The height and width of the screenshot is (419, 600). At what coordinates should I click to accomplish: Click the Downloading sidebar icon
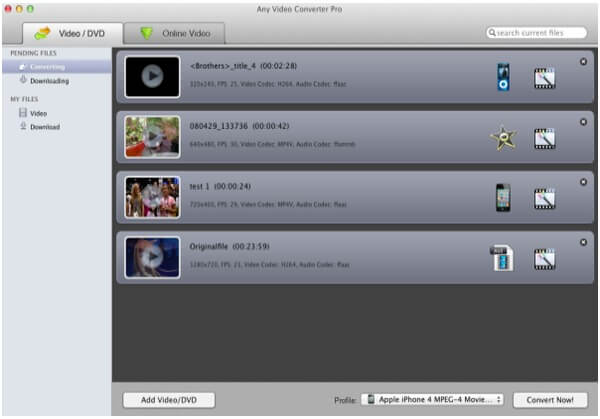[23, 80]
